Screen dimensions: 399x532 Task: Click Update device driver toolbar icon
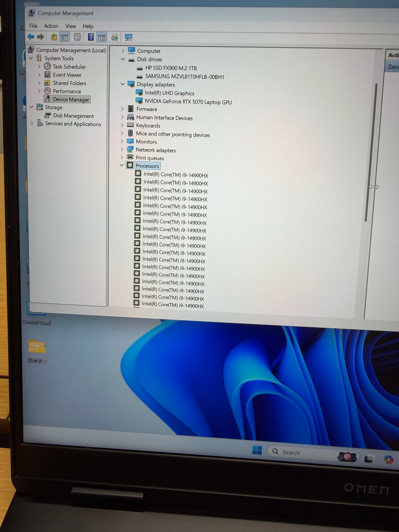click(115, 37)
